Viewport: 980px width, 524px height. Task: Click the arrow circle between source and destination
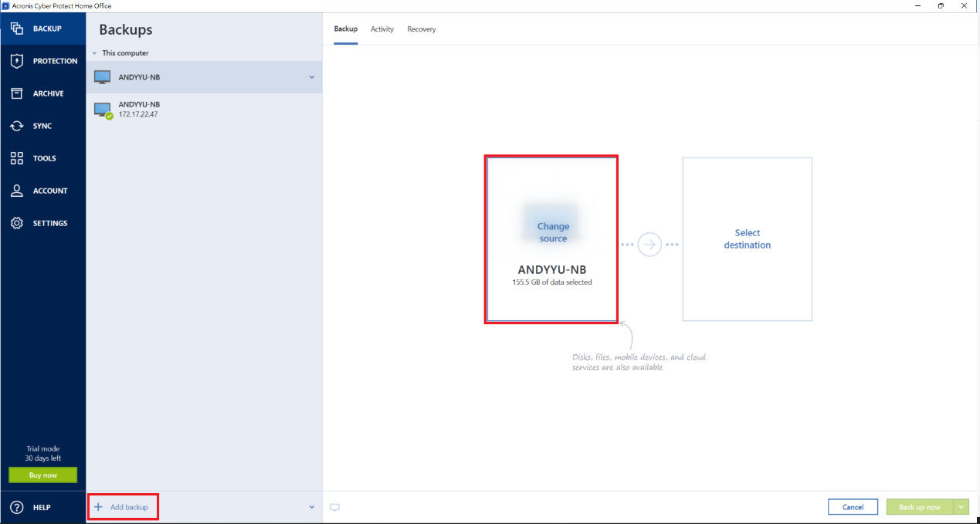649,245
